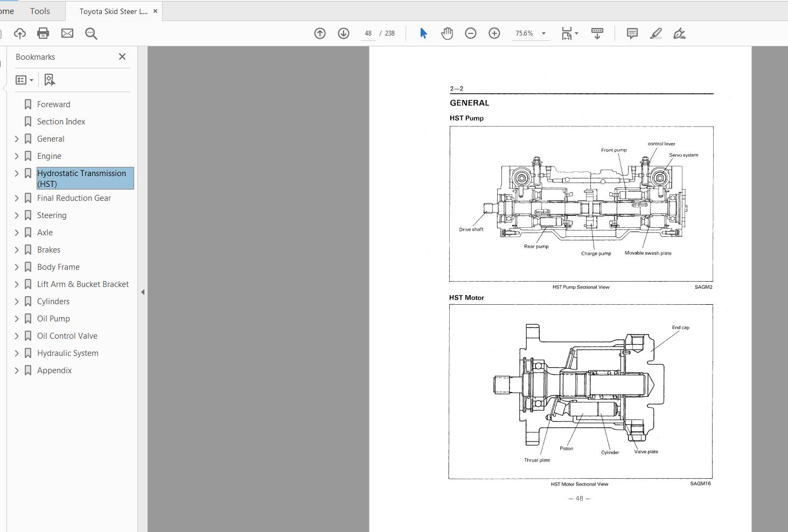
Task: Select the Hand tool icon
Action: 447,33
